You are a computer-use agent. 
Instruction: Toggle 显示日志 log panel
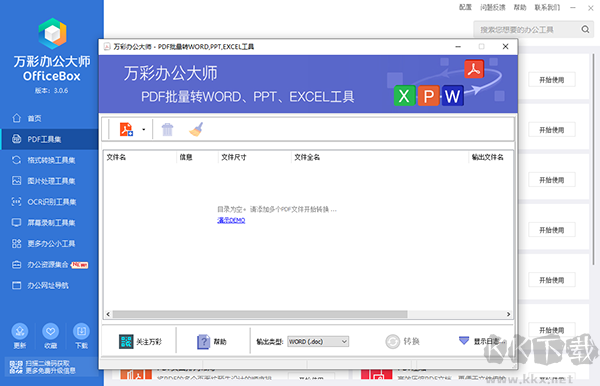(x=482, y=341)
